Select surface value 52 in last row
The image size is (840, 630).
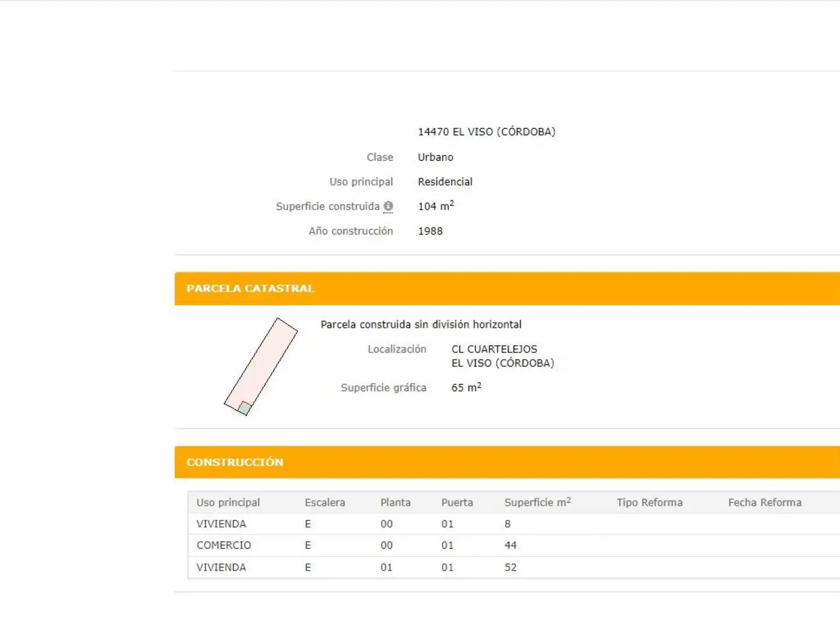coord(510,567)
